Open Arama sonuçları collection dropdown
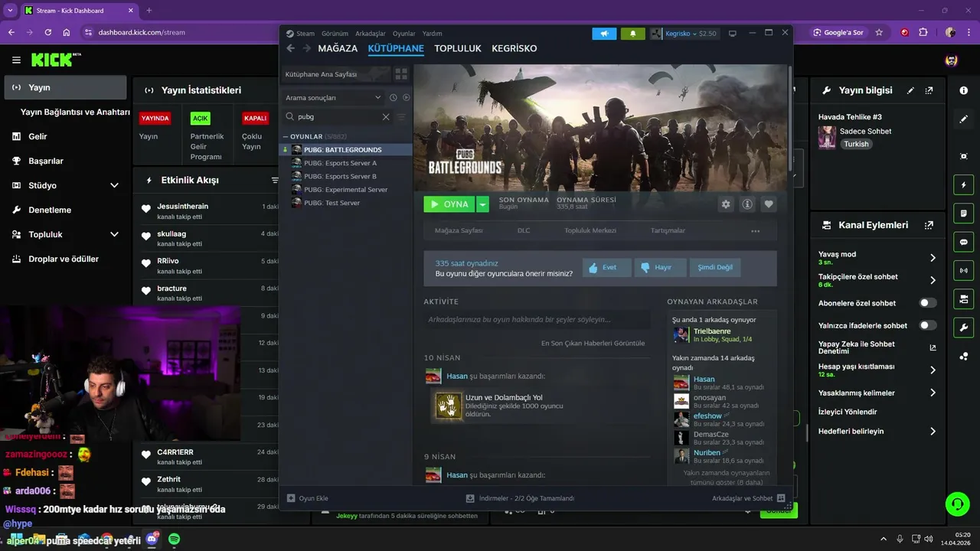This screenshot has height=551, width=980. click(x=333, y=98)
